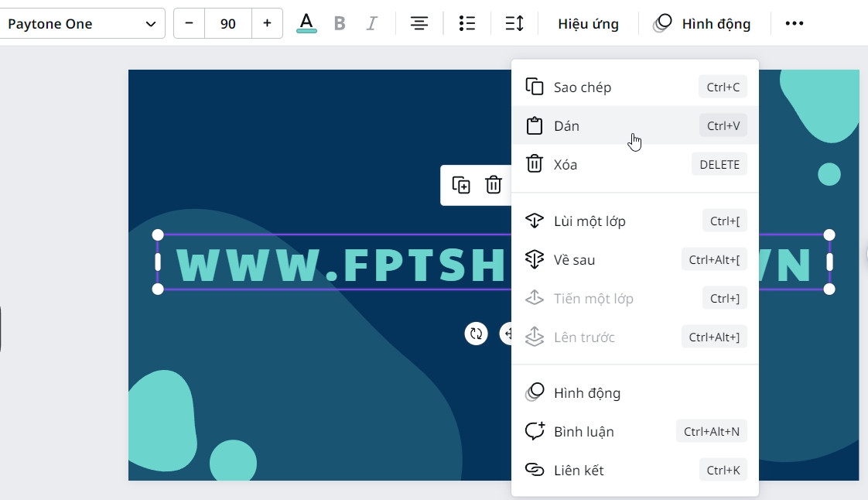
Task: Open Hình động animation in toolbar
Action: [x=703, y=24]
